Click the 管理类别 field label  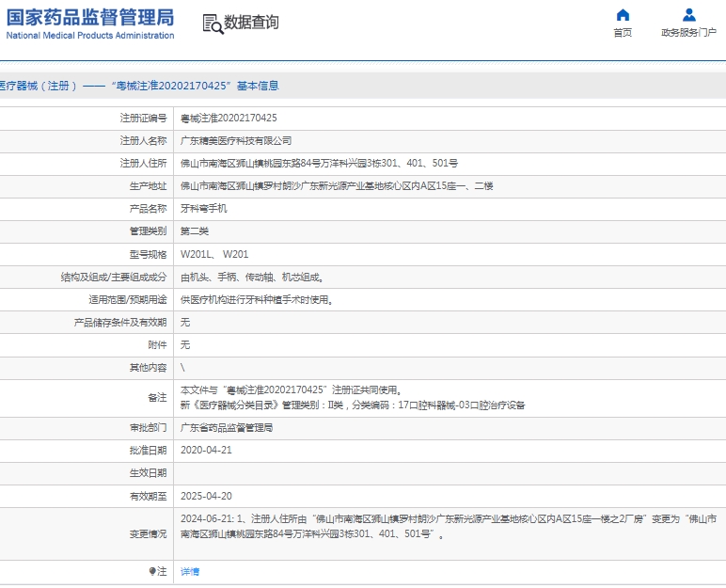click(x=149, y=231)
